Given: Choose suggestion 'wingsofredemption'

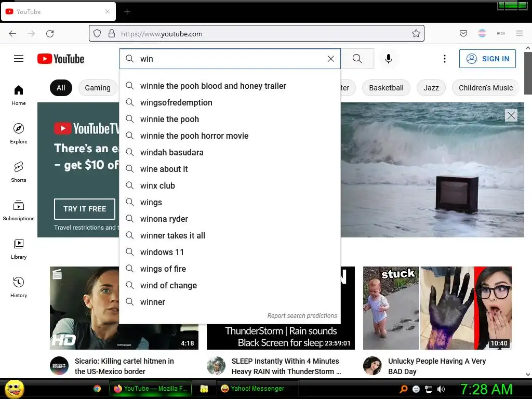Looking at the screenshot, I should (x=230, y=102).
